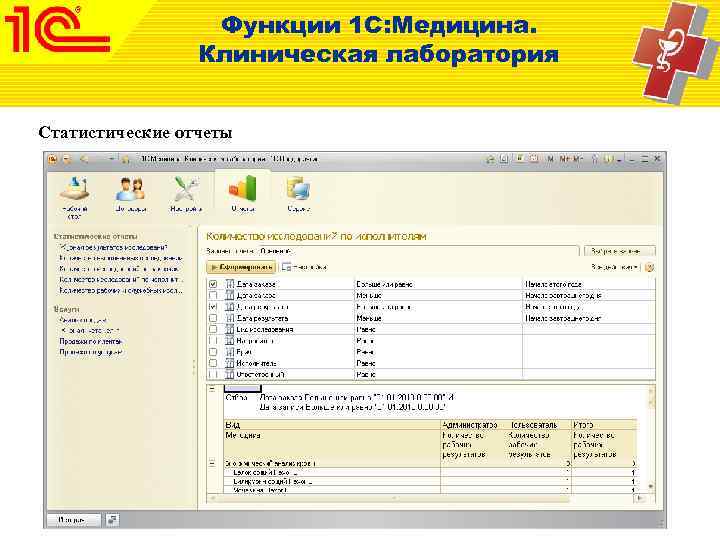Viewport: 720px width, 540px height.
Task: Open favorites star in the title bar
Action: pyautogui.click(x=125, y=159)
